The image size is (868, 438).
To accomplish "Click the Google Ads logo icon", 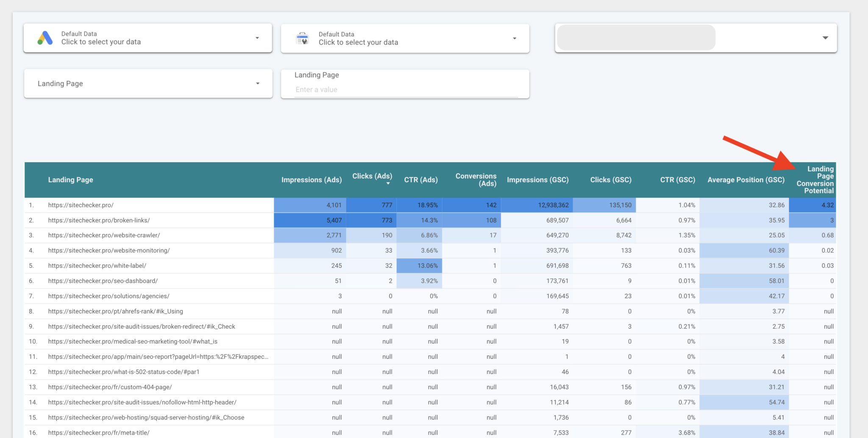I will [45, 38].
